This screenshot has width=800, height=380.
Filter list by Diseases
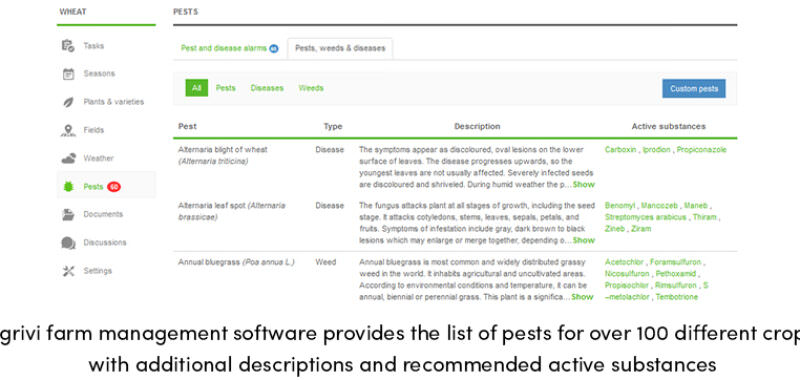[x=267, y=88]
